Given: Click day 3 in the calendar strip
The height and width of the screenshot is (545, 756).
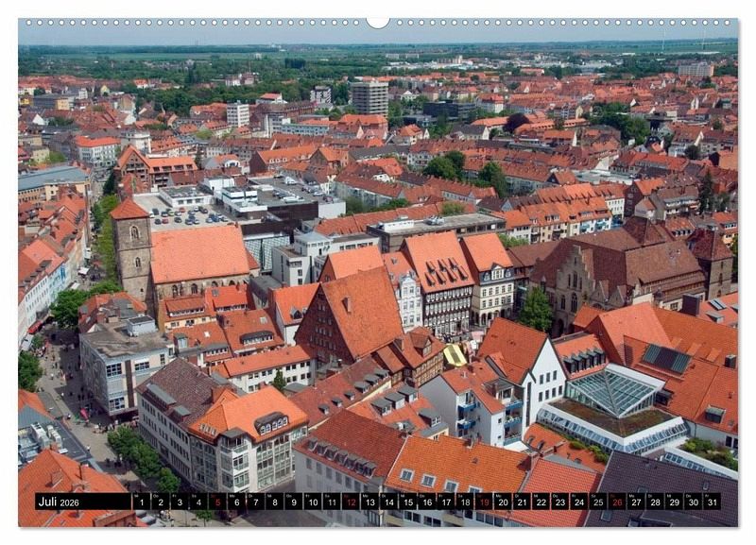Looking at the screenshot, I should point(179,502).
